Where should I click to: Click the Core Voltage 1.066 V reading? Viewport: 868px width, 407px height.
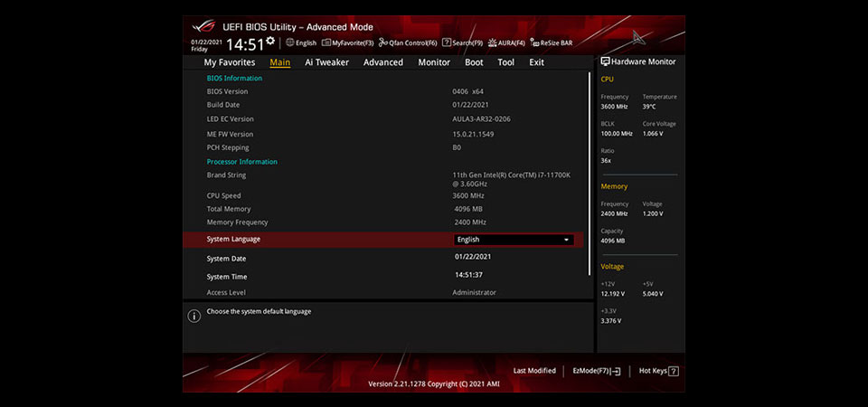653,134
